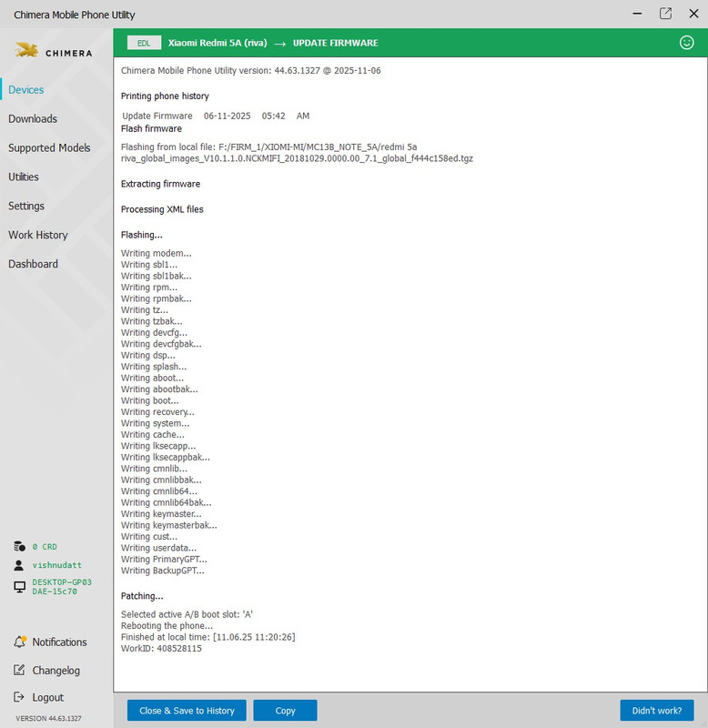Close the Chimera Mobile Phone Utility window
This screenshot has width=708, height=728.
tap(693, 14)
